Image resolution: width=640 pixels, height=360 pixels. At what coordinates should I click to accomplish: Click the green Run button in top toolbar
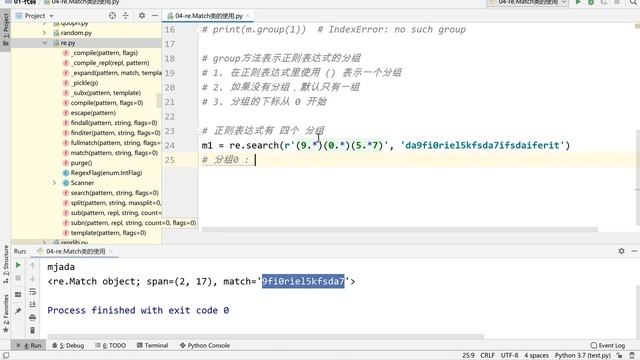tap(578, 2)
